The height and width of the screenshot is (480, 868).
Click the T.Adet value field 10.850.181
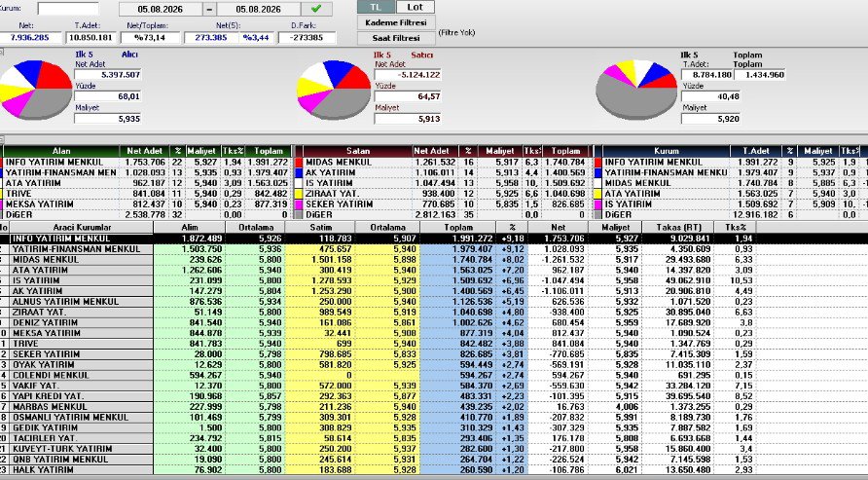tap(90, 38)
